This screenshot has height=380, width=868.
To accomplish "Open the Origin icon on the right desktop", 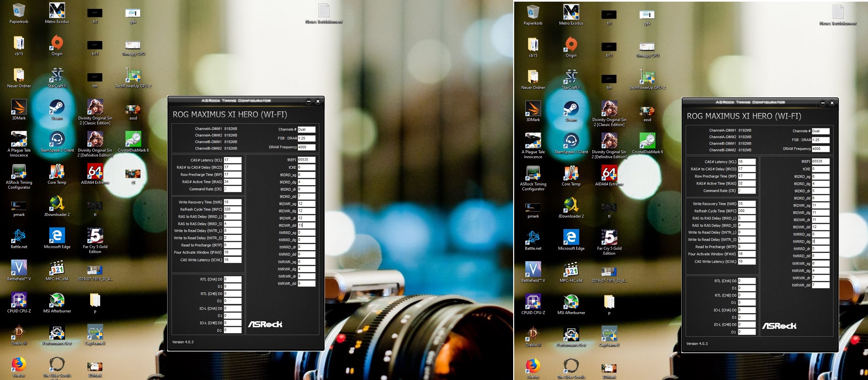I will point(571,45).
